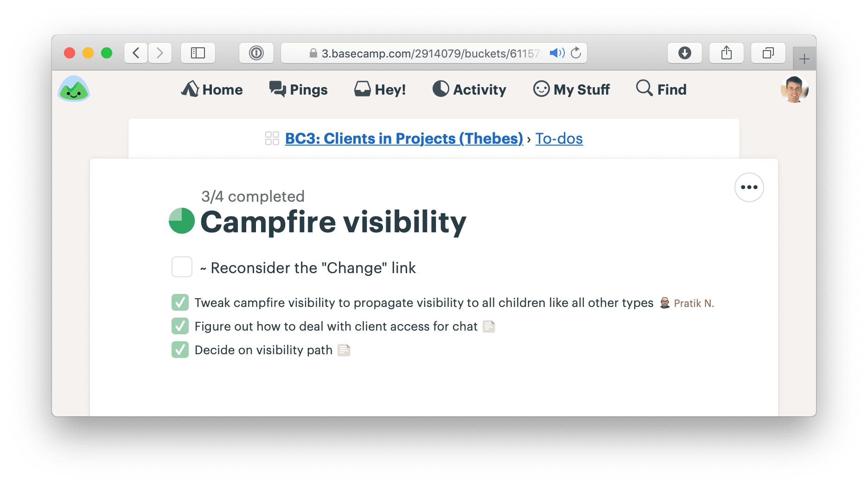868x485 pixels.
Task: Open BC3: Clients in Projects link
Action: pos(404,138)
